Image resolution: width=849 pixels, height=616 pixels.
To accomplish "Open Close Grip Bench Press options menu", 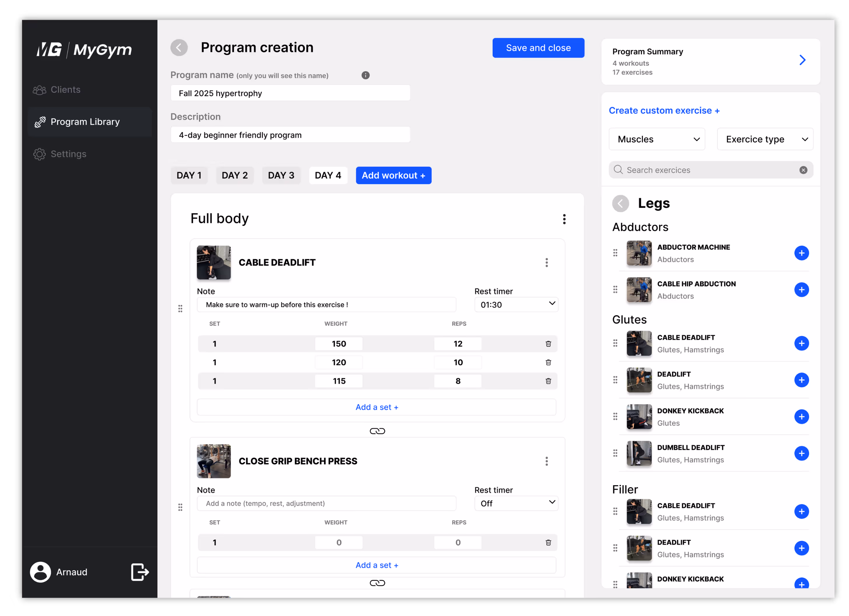I will coord(546,461).
